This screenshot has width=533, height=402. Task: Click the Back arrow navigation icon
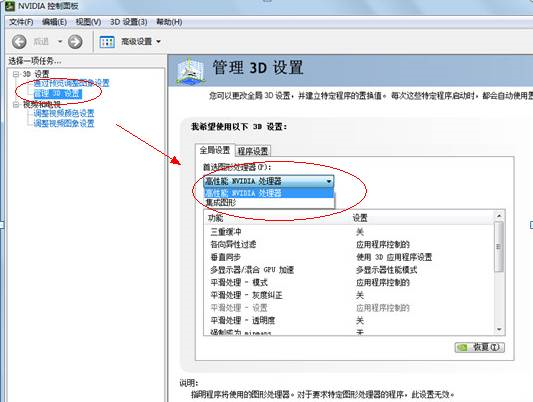[x=19, y=42]
